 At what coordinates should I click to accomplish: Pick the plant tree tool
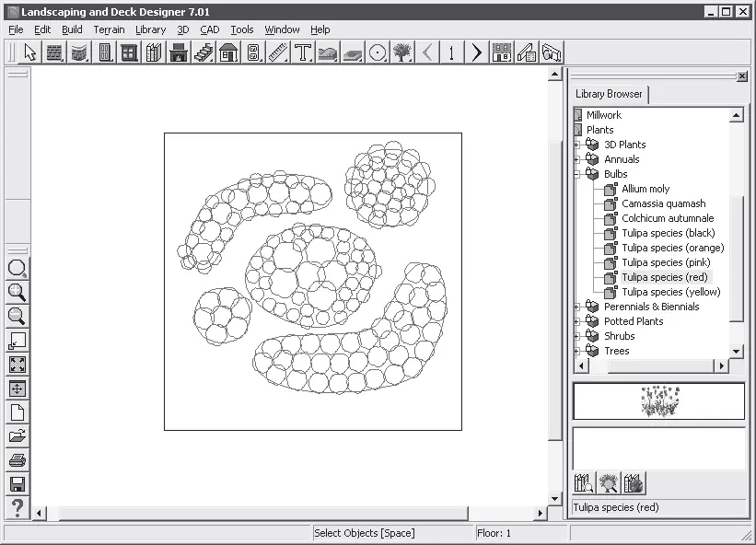401,52
